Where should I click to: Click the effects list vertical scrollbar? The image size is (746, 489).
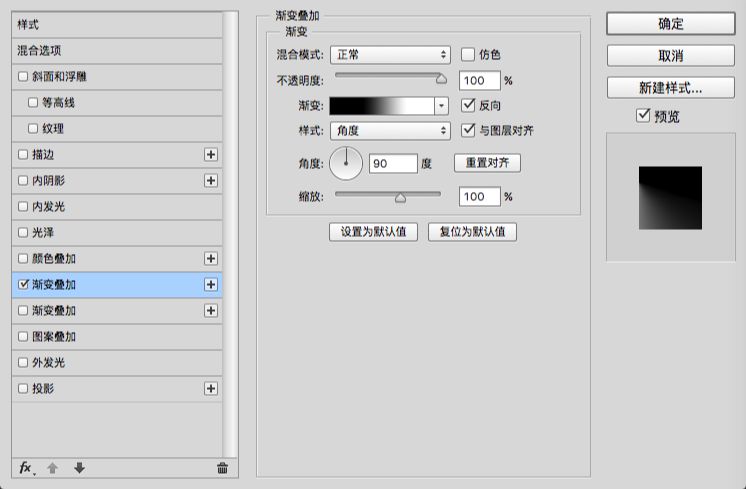[230, 235]
